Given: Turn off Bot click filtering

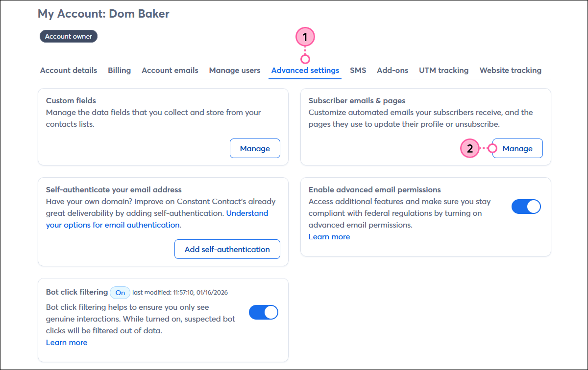Looking at the screenshot, I should click(x=263, y=312).
